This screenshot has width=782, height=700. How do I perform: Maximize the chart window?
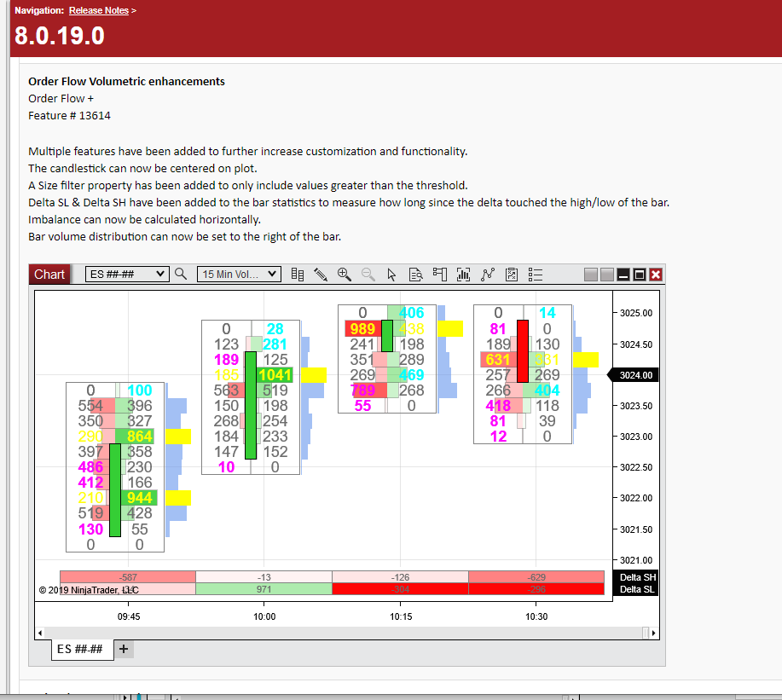(640, 275)
